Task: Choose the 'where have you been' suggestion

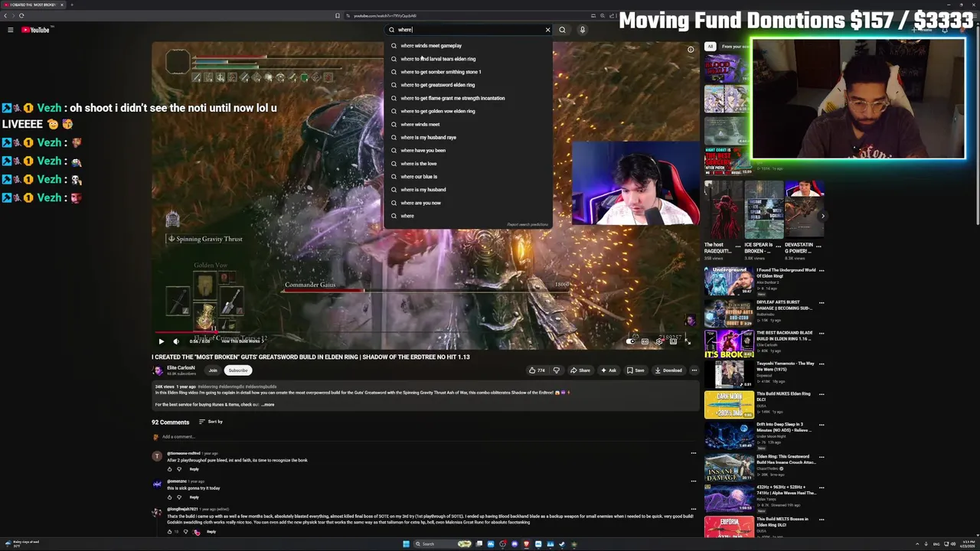Action: [468, 150]
